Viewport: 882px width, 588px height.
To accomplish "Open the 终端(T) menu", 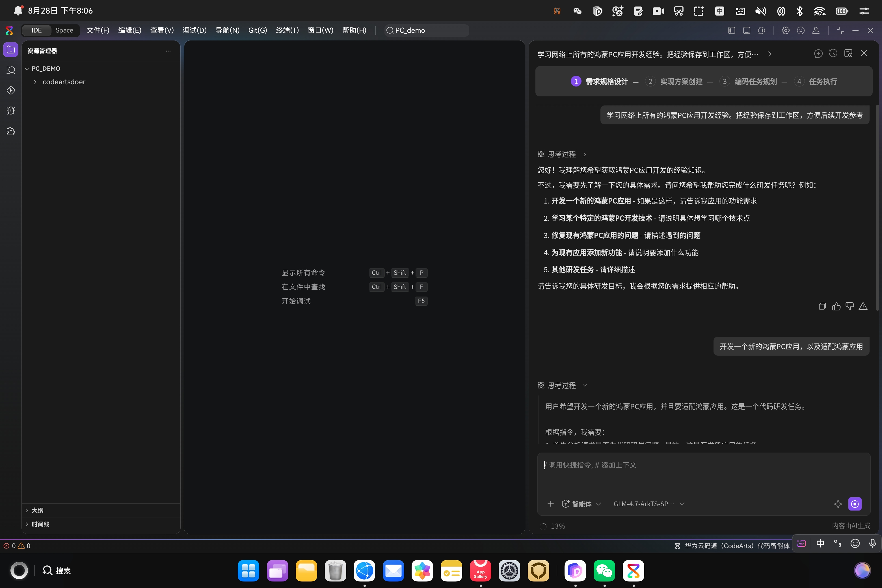I will pyautogui.click(x=287, y=30).
